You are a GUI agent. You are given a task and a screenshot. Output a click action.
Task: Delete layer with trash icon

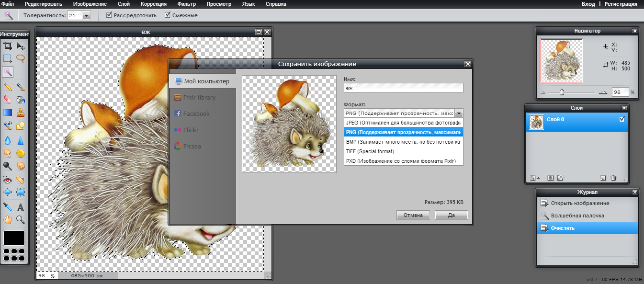pyautogui.click(x=613, y=178)
